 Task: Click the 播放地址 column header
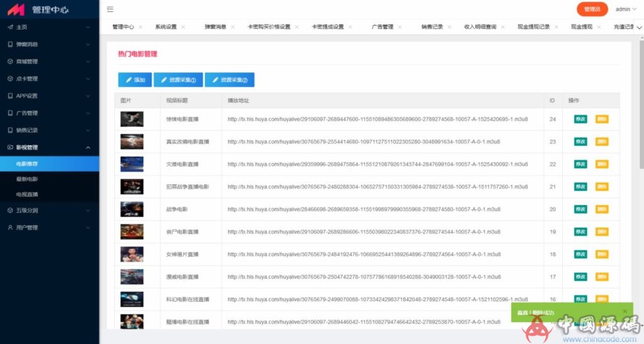tap(238, 101)
